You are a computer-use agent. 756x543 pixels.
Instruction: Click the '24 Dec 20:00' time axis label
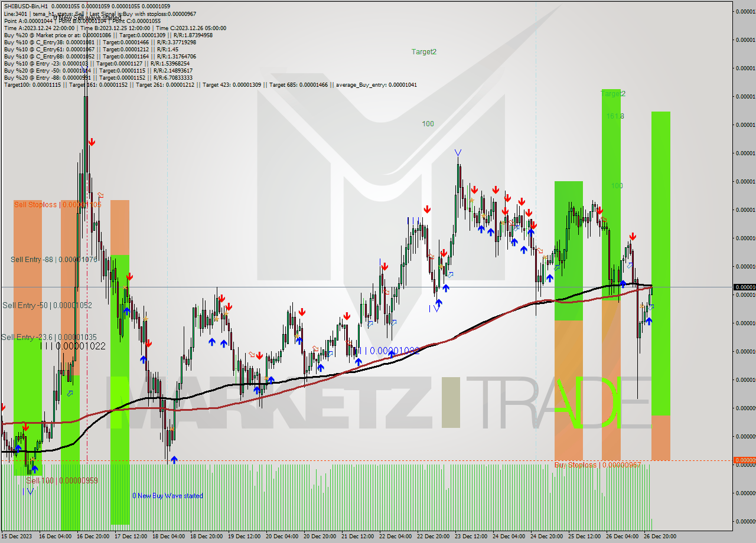(547, 537)
